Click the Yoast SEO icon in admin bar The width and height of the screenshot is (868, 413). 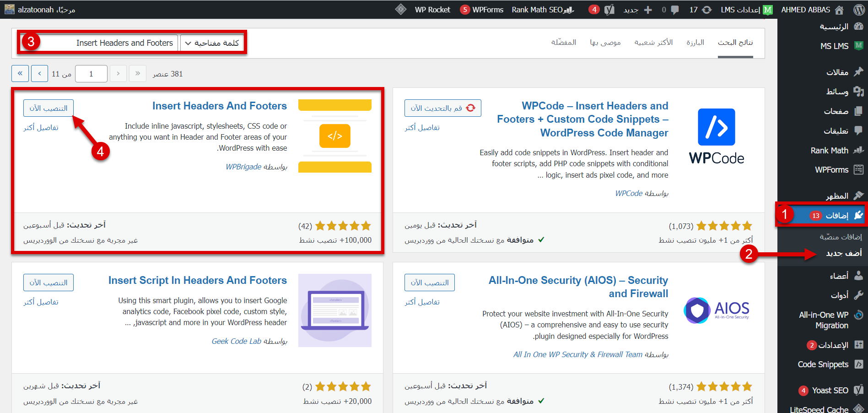pyautogui.click(x=609, y=10)
